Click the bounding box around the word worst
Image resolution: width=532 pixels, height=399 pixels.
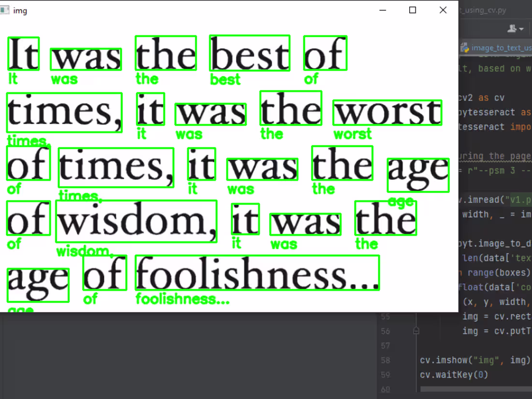(x=387, y=113)
